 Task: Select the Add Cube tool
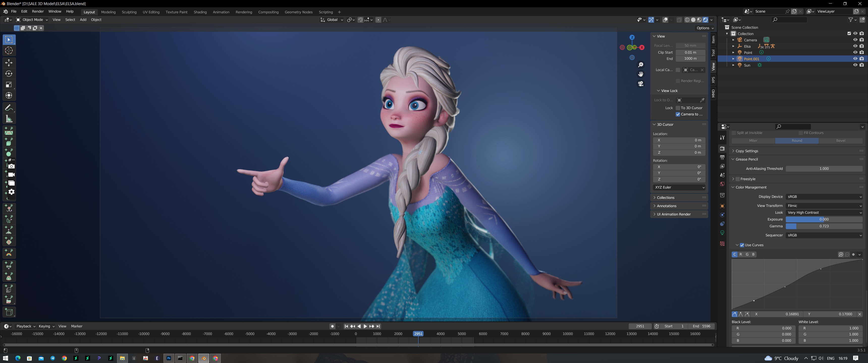tap(9, 312)
